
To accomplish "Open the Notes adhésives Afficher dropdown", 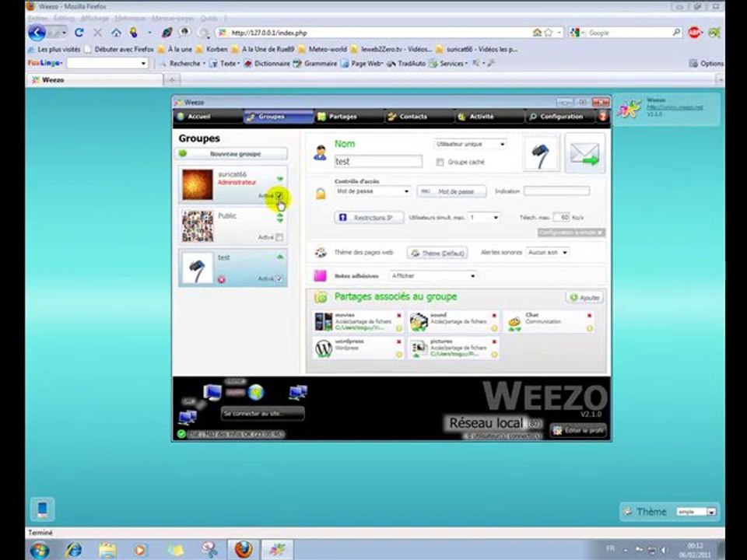I will pos(433,275).
